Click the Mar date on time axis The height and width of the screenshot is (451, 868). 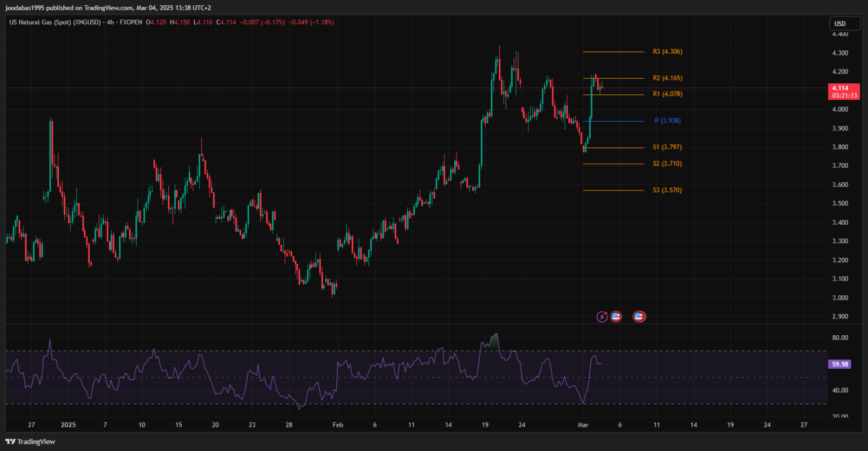(x=583, y=424)
